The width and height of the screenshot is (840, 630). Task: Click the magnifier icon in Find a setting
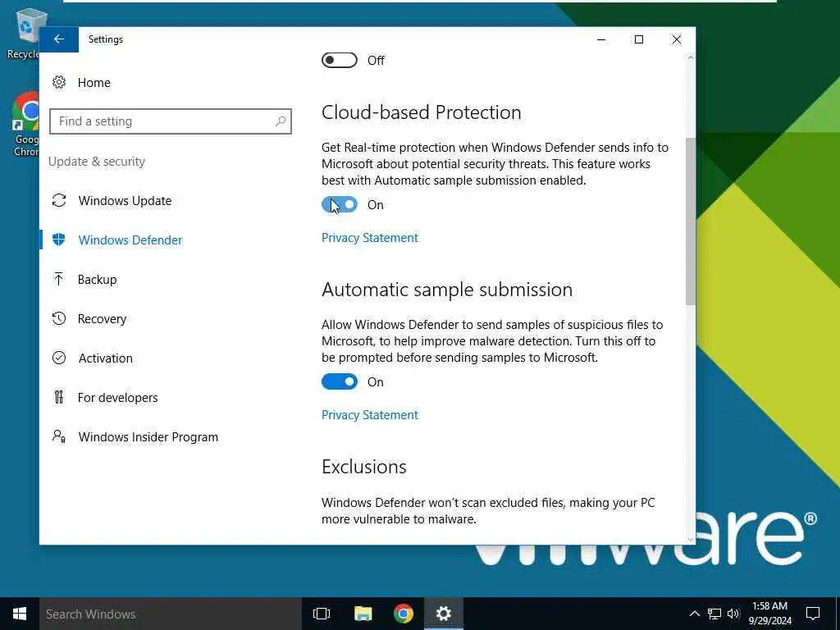[x=281, y=121]
